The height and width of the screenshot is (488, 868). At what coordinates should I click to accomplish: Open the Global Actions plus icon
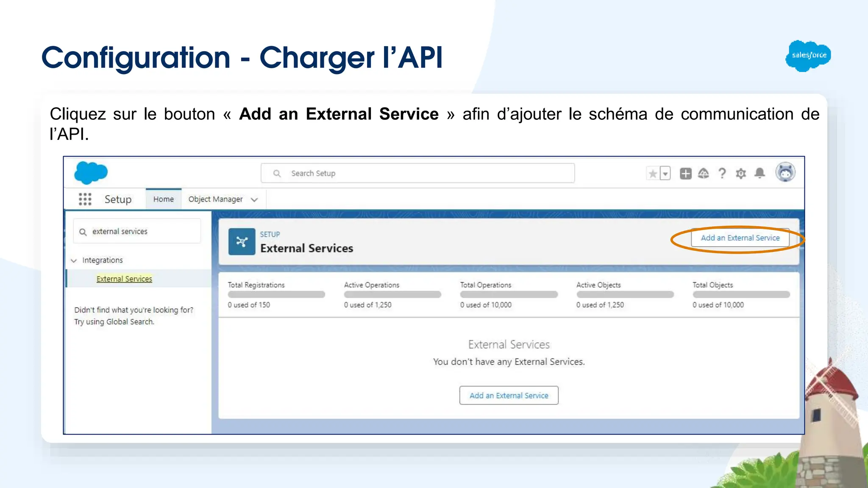click(685, 173)
